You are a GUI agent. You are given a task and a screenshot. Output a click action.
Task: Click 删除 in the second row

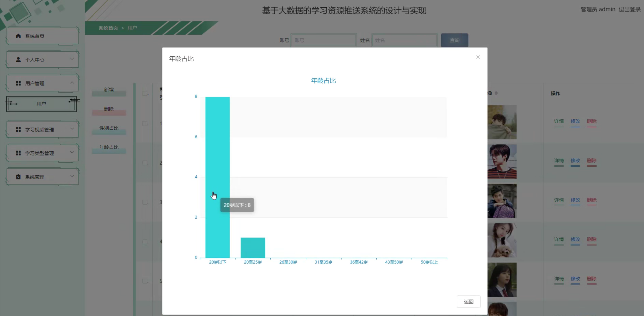point(592,161)
